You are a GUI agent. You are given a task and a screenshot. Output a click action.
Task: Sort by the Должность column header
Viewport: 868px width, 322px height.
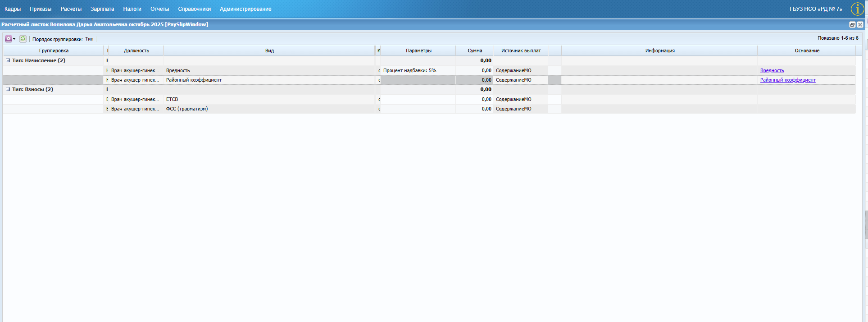pos(136,51)
